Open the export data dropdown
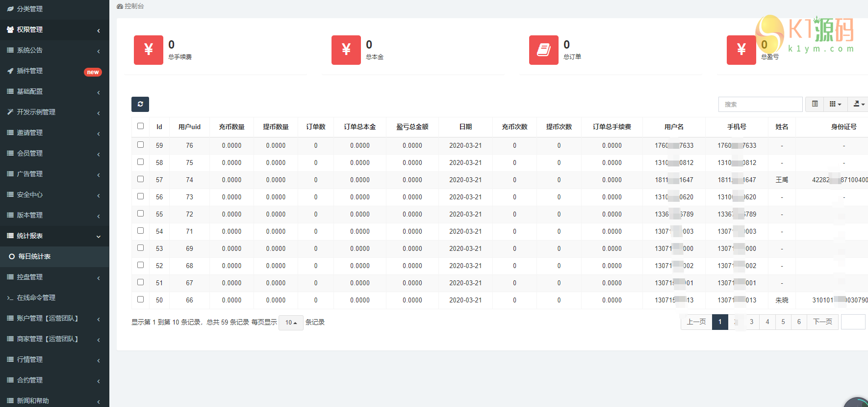The height and width of the screenshot is (407, 868). (x=858, y=104)
